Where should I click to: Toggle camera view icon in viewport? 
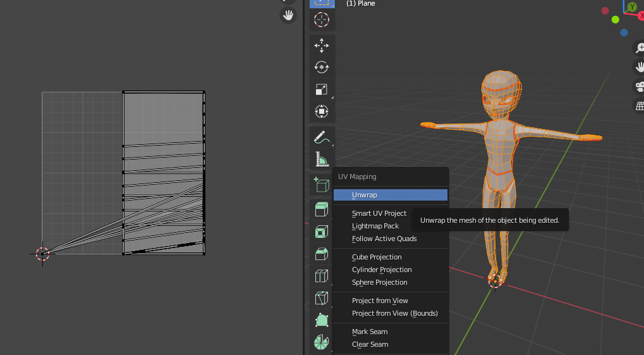pyautogui.click(x=639, y=87)
